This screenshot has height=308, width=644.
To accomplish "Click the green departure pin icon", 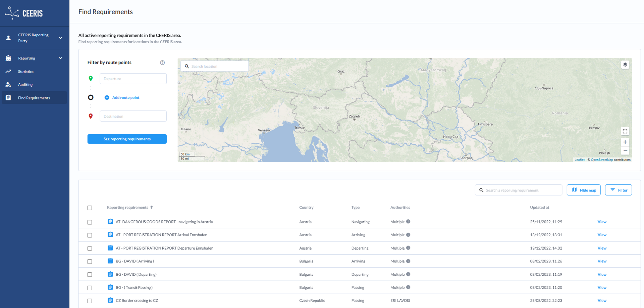I will click(x=91, y=79).
